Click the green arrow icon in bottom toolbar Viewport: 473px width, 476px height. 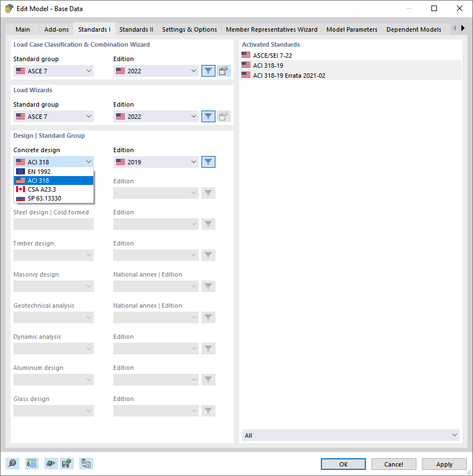coord(51,464)
